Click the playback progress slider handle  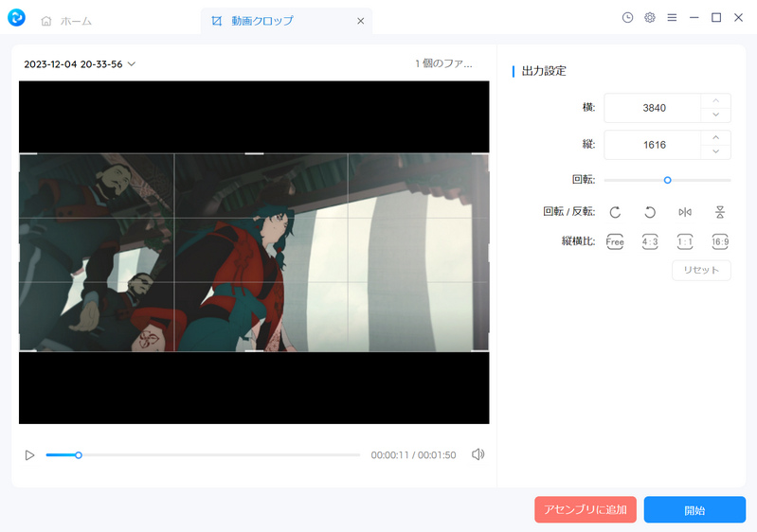(79, 454)
